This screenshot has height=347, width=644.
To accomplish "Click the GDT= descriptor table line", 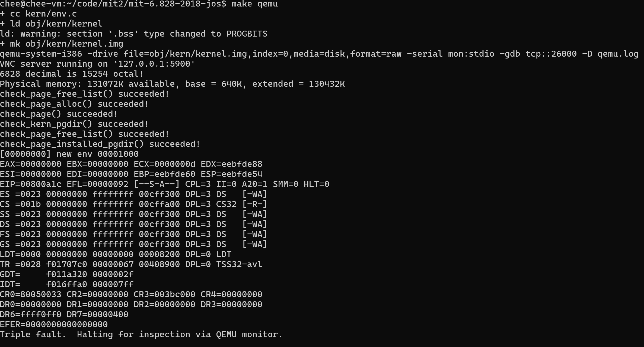I will coord(67,274).
